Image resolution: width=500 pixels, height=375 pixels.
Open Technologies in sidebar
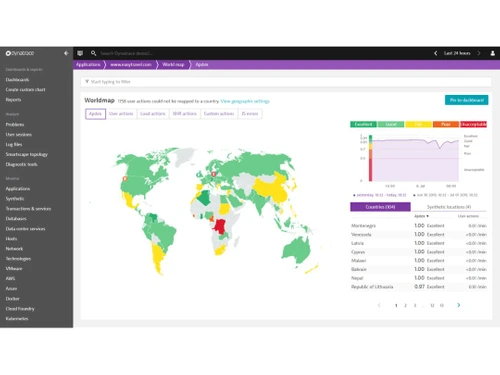point(18,259)
